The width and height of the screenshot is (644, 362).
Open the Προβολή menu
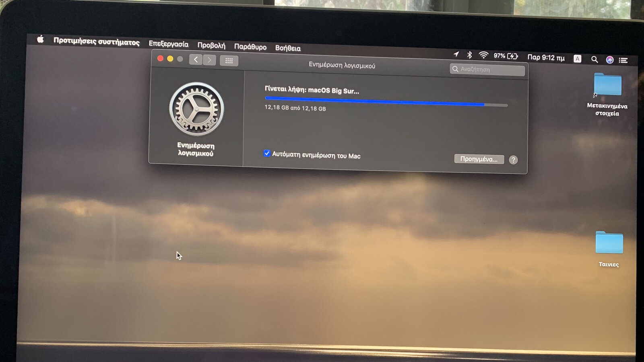(x=211, y=45)
